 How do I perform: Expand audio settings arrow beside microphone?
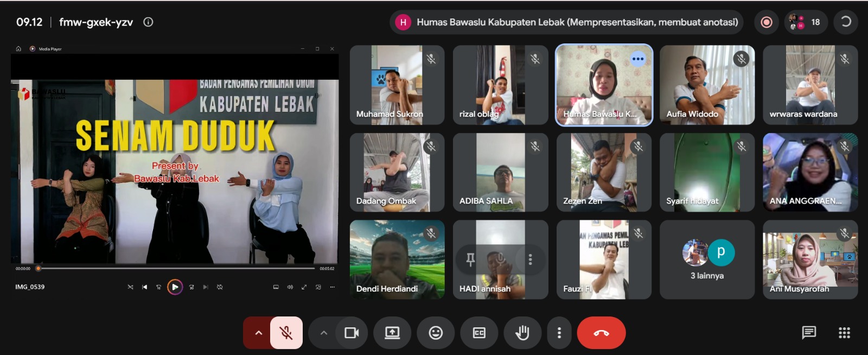click(258, 333)
